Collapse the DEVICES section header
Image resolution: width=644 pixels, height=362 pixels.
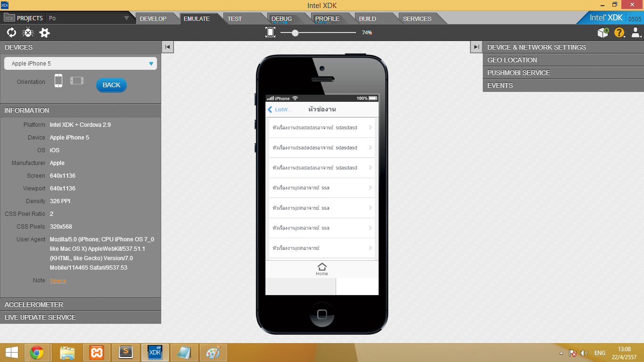[81, 47]
